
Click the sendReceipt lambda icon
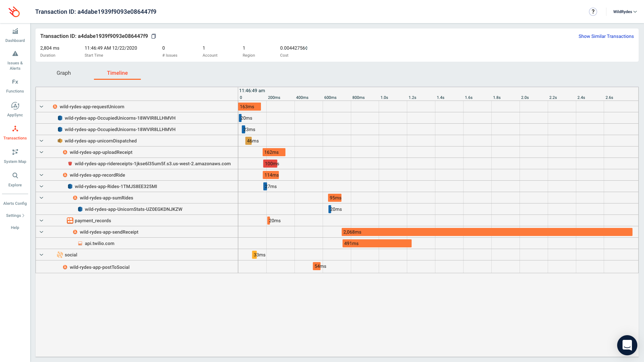pyautogui.click(x=75, y=232)
